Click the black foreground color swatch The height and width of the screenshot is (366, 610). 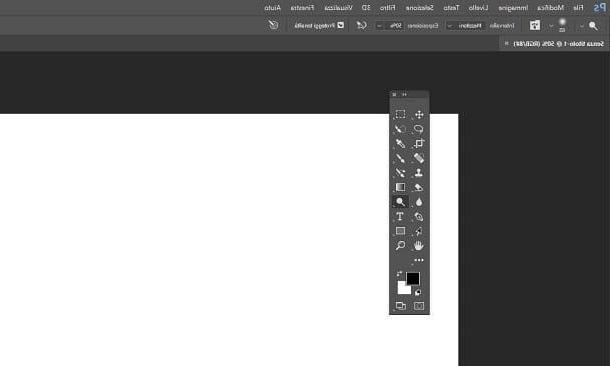tap(413, 278)
